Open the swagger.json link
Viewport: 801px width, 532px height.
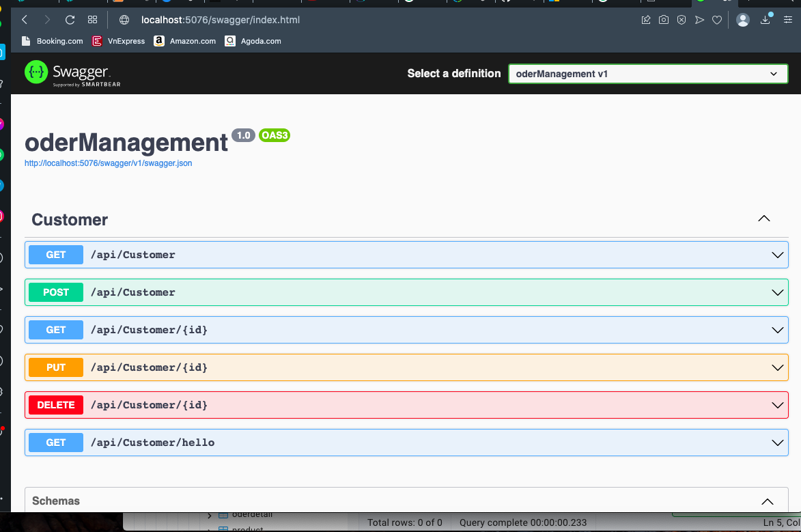(108, 163)
